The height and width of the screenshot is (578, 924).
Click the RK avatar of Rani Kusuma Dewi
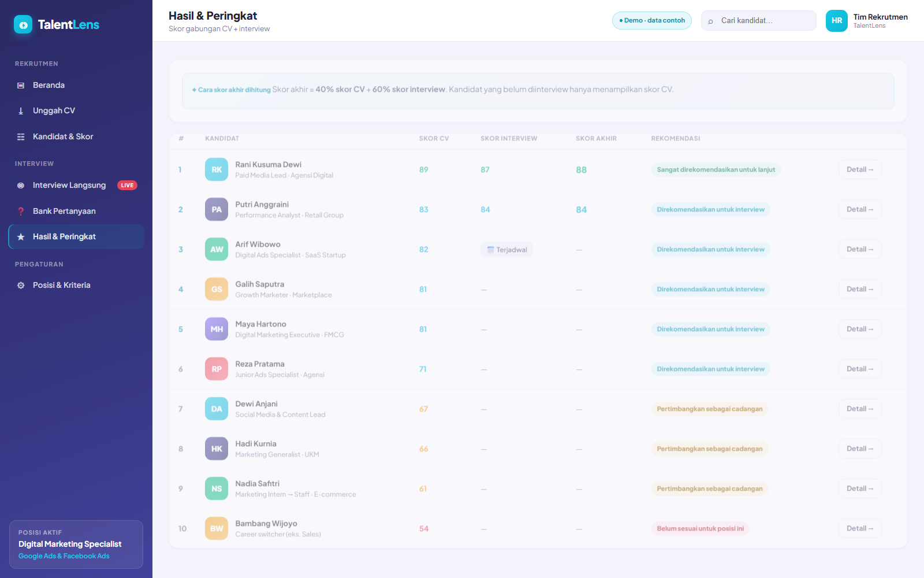tap(217, 169)
